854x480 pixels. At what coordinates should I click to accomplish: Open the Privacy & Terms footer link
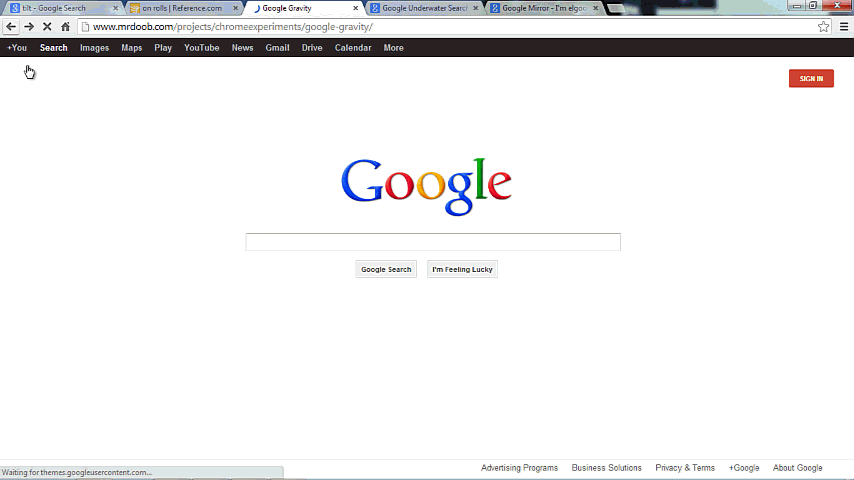pyautogui.click(x=684, y=468)
